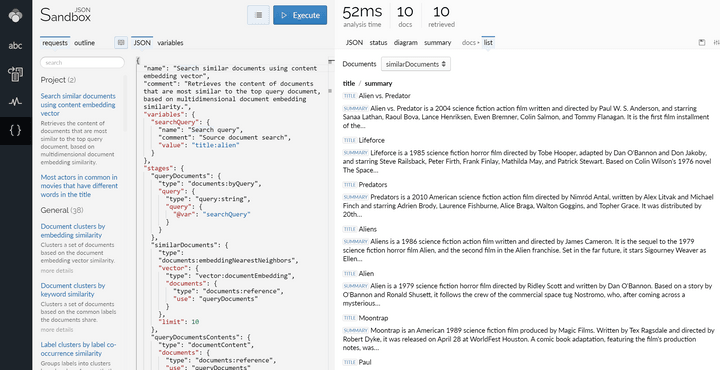Screen dimensions: 720x370
Task: Click the 'Paul' document title
Action: pos(365,362)
